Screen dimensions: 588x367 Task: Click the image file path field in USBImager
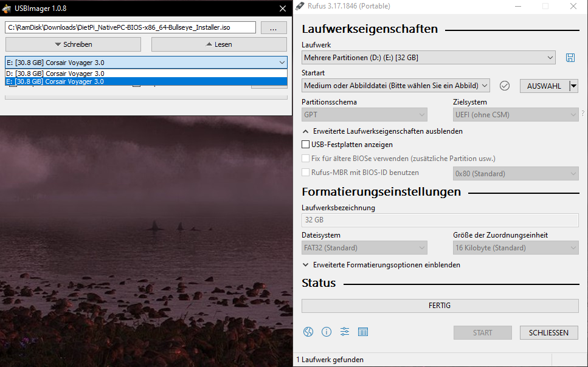[x=131, y=27]
